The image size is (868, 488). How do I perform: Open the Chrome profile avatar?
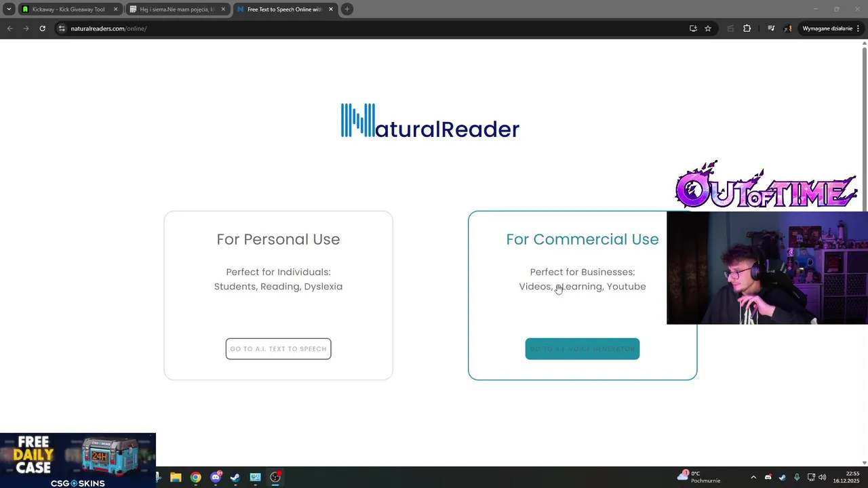coord(788,28)
